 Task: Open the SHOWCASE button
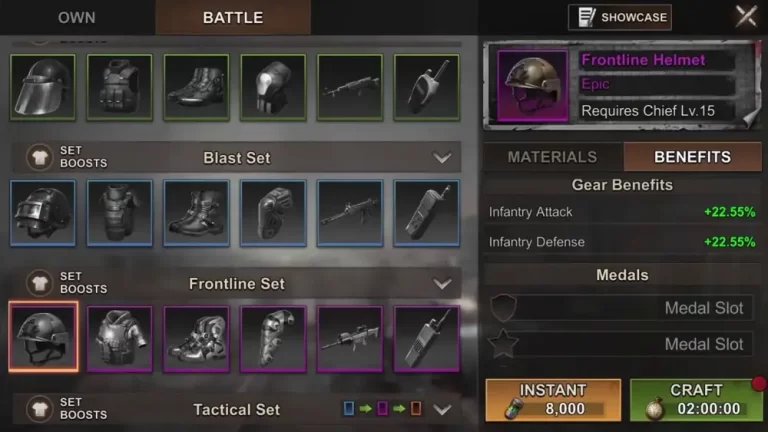(620, 18)
